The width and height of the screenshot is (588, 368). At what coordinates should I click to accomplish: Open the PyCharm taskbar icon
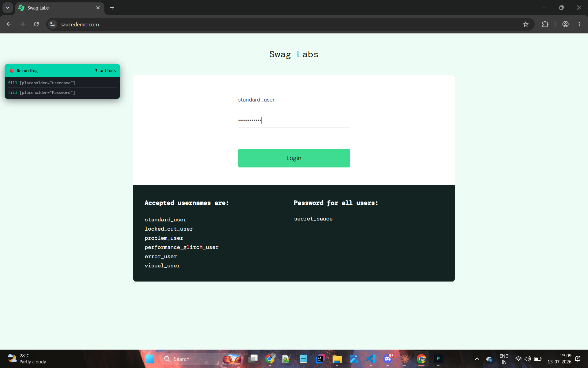[x=438, y=359]
